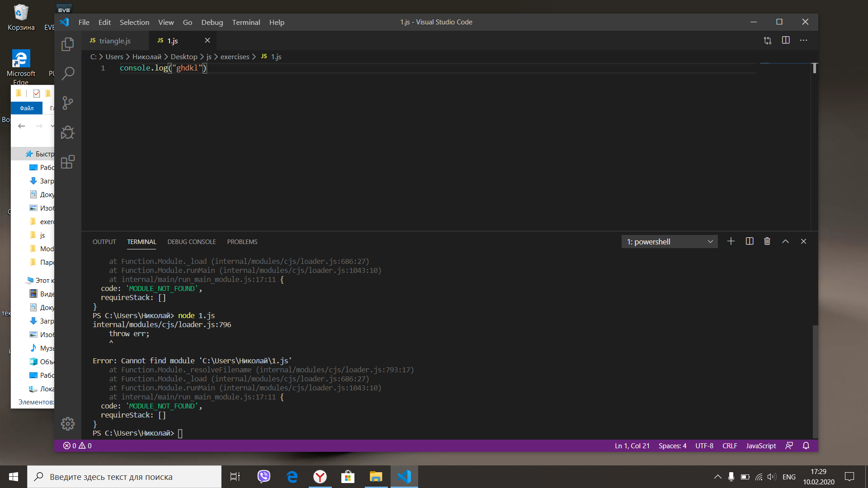Maximize the panel with the up chevron
This screenshot has width=868, height=488.
(786, 241)
